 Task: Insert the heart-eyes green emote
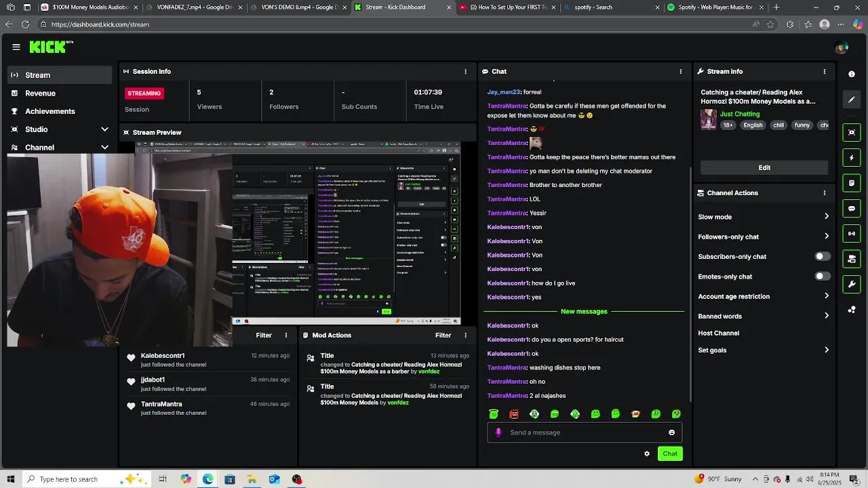677,414
